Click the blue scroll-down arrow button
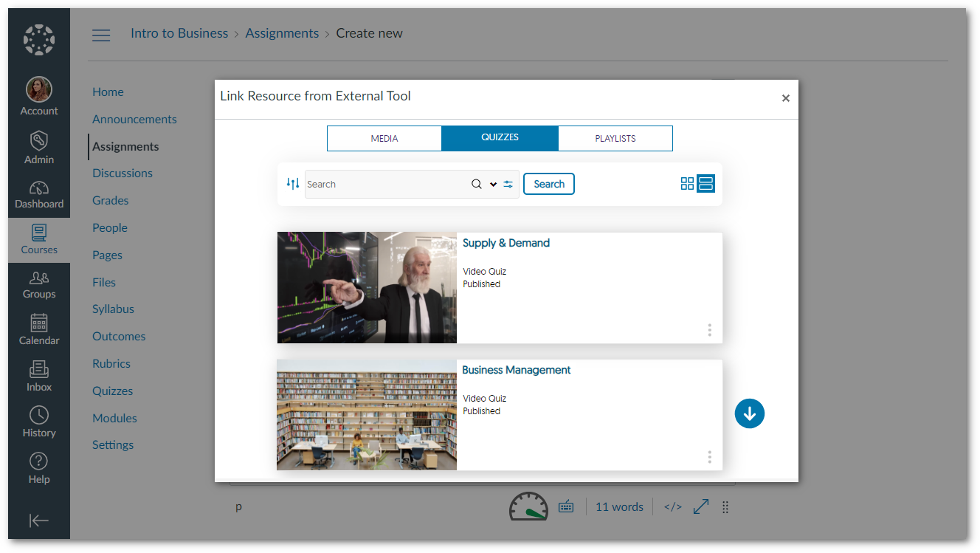 point(750,413)
